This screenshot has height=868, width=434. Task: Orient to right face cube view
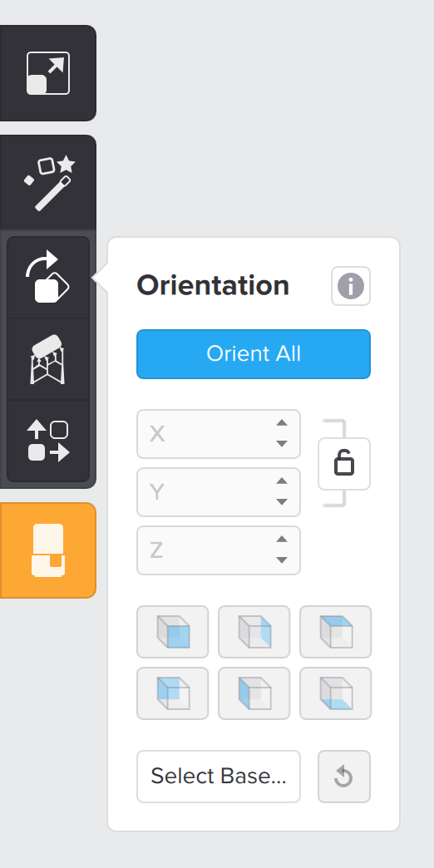[254, 632]
